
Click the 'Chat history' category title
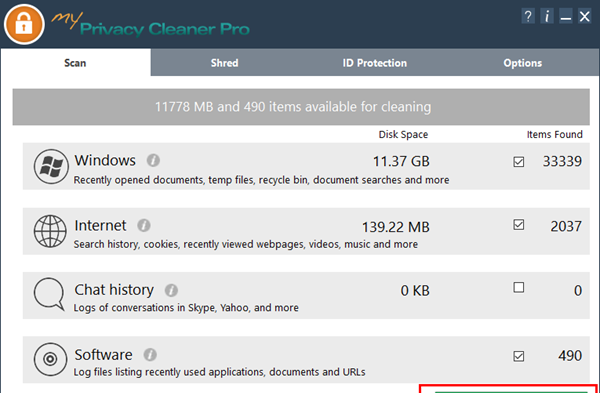click(114, 290)
